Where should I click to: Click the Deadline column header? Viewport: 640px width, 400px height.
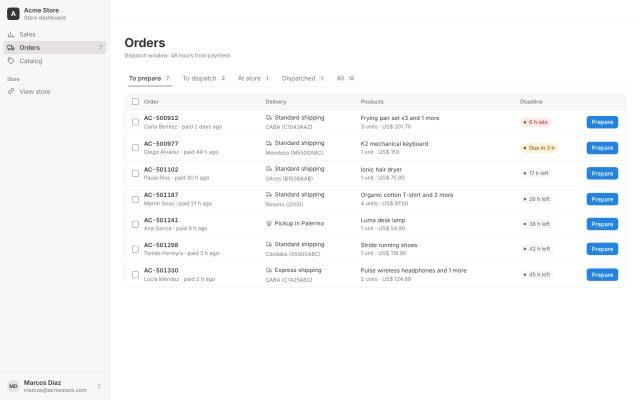pyautogui.click(x=531, y=102)
